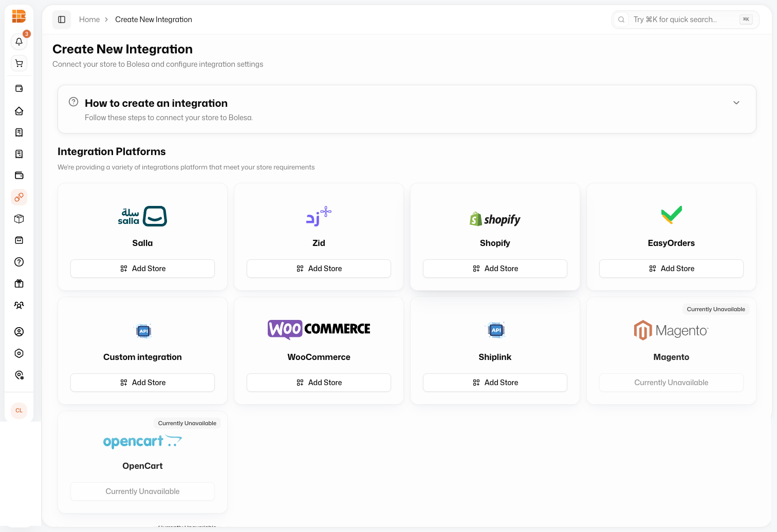Viewport: 777px width, 532px height.
Task: Go to Home breadcrumb
Action: (x=89, y=20)
